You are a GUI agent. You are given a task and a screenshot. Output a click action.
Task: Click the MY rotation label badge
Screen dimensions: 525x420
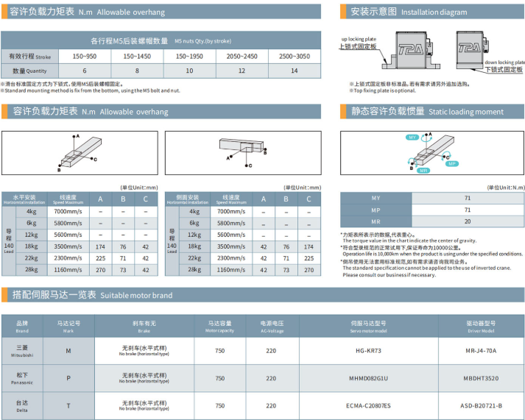412,137
